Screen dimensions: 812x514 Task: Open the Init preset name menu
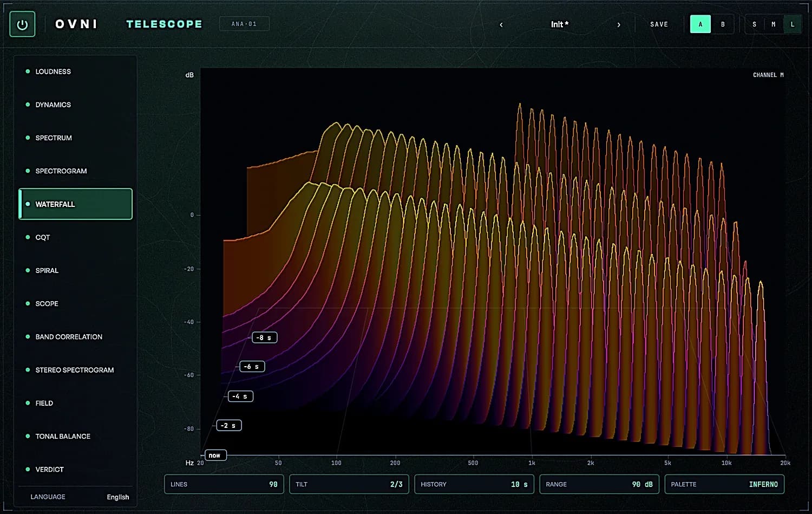tap(560, 24)
